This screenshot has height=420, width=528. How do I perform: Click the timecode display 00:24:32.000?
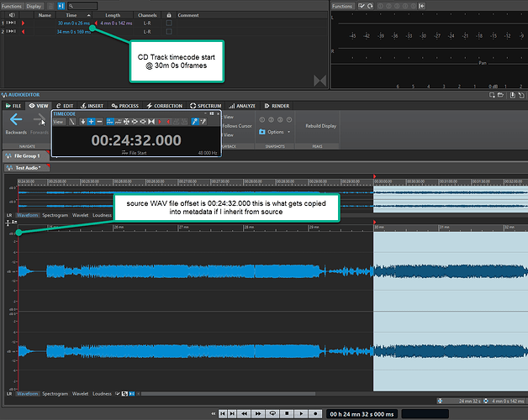[x=136, y=140]
